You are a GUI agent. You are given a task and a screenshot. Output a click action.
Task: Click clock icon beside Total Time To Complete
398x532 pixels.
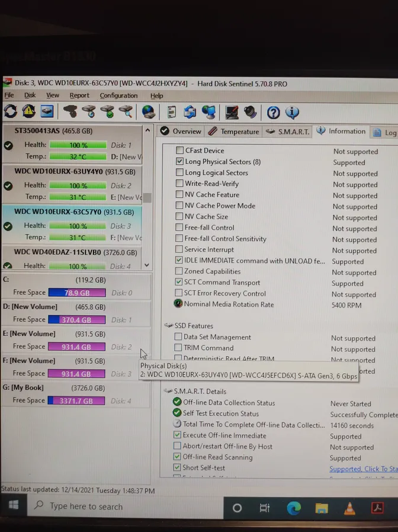(x=177, y=424)
